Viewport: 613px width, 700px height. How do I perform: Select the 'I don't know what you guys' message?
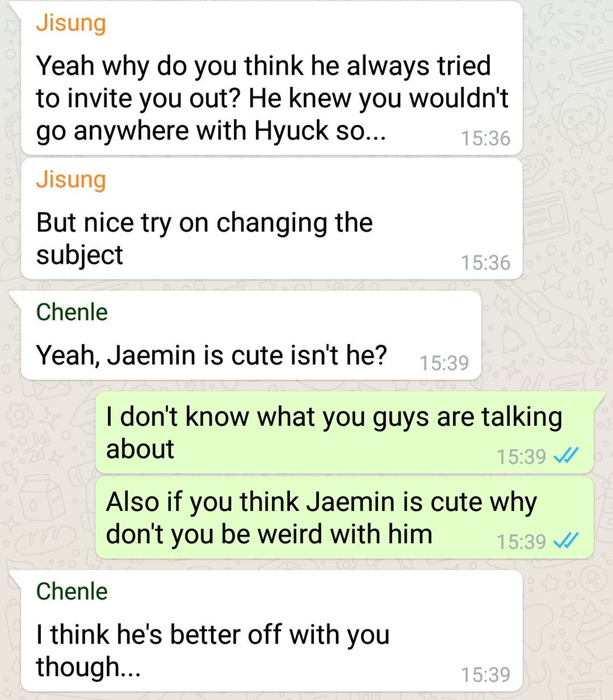click(344, 432)
